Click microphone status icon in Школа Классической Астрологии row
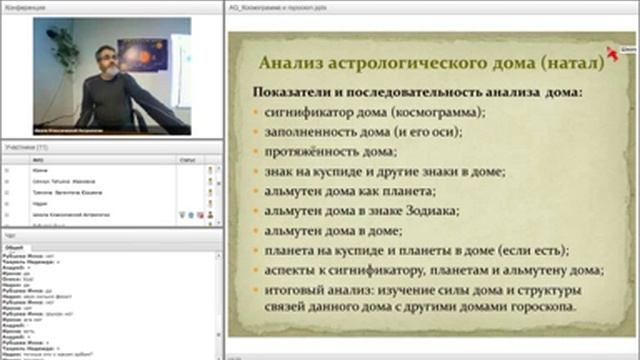 coord(182,215)
